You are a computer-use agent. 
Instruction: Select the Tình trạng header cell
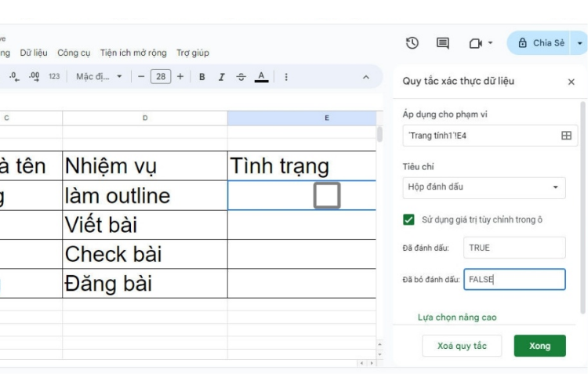pos(302,165)
